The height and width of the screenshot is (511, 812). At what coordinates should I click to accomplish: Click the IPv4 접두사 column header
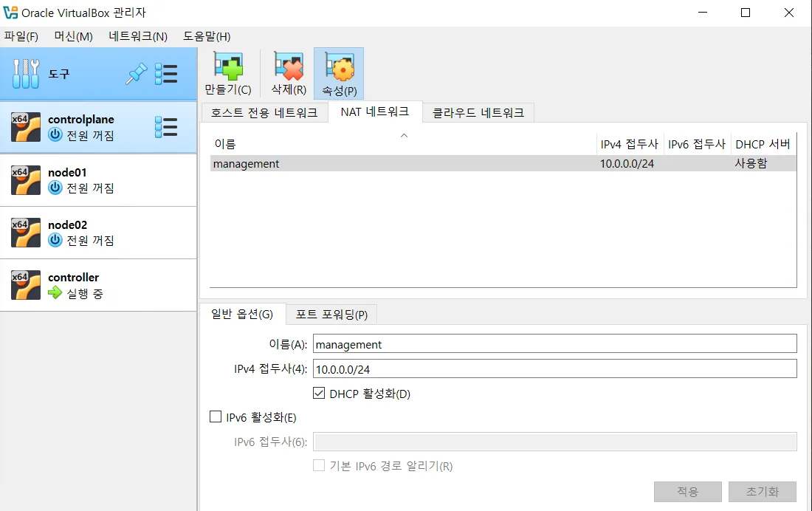click(630, 144)
